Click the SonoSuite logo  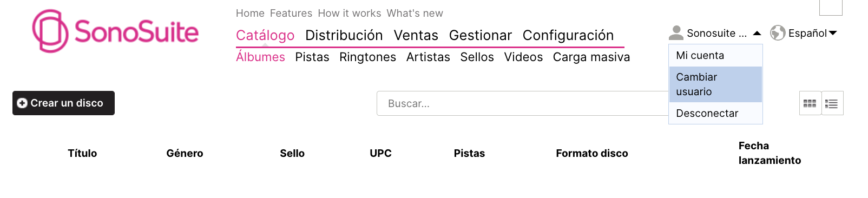click(x=115, y=31)
